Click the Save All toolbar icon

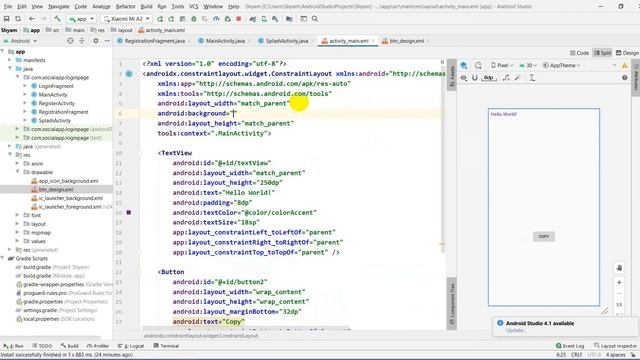point(7,19)
